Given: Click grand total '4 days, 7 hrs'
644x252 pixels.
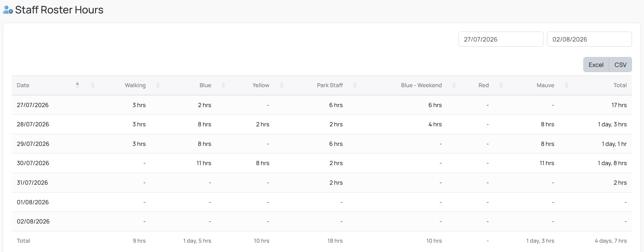Looking at the screenshot, I should 610,241.
